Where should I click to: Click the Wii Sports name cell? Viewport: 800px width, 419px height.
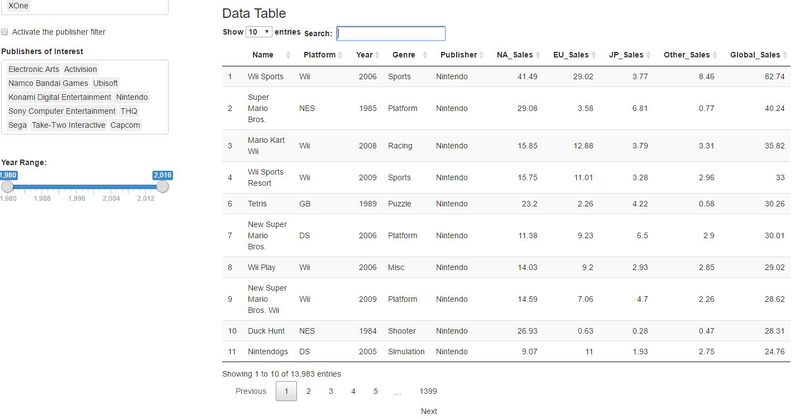click(x=265, y=77)
